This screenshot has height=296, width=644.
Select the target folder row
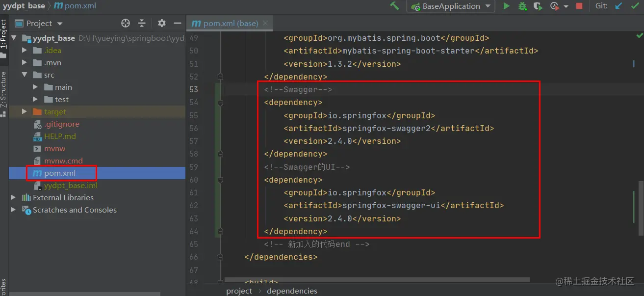(x=97, y=111)
